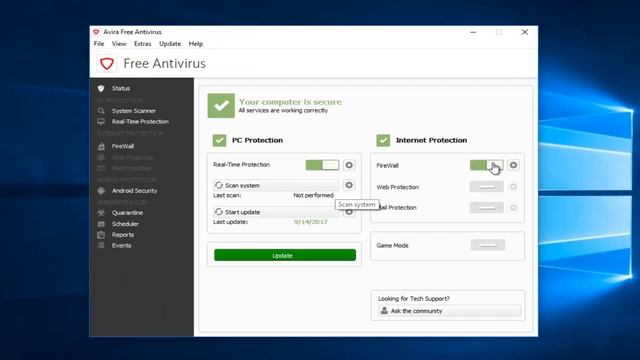Open the Extras menu

(x=142, y=44)
